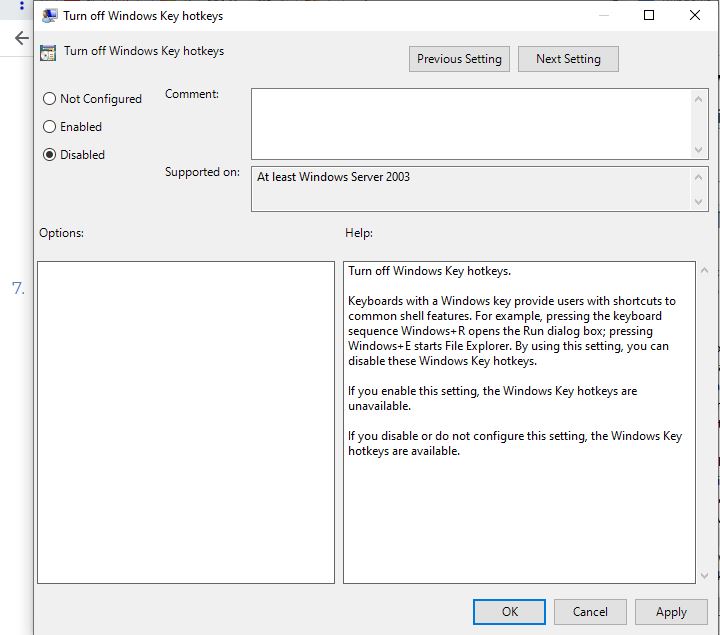Click help paragraph starting 'If you disable or do not configure'
The width and height of the screenshot is (720, 635).
[515, 443]
